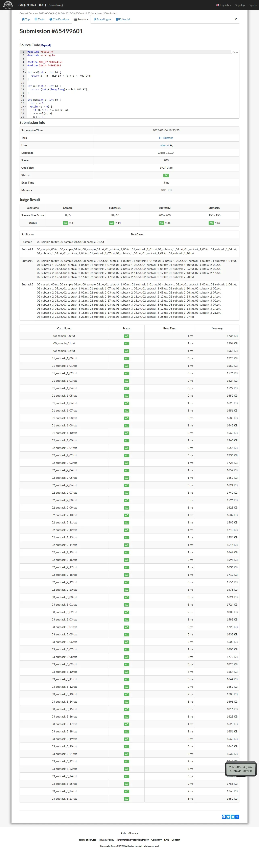Select the 03_subtask_3_15.txt case name
Screen dimensions: 259x868
(x=64, y=709)
